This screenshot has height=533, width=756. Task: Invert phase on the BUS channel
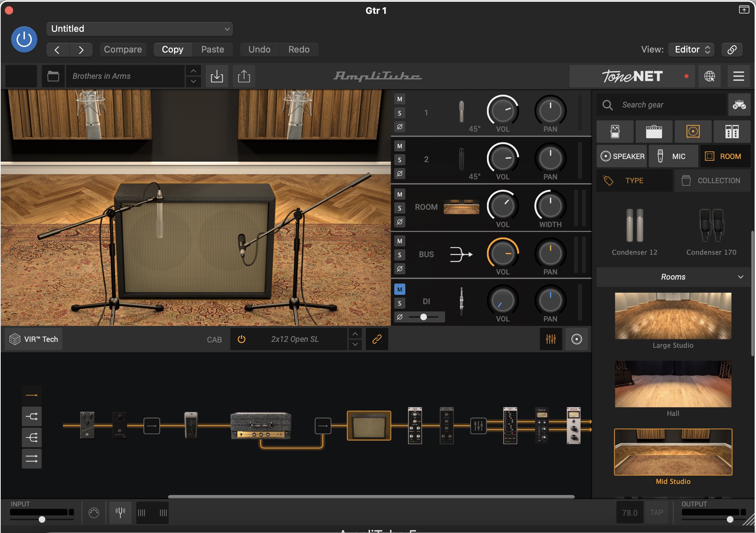(x=400, y=269)
